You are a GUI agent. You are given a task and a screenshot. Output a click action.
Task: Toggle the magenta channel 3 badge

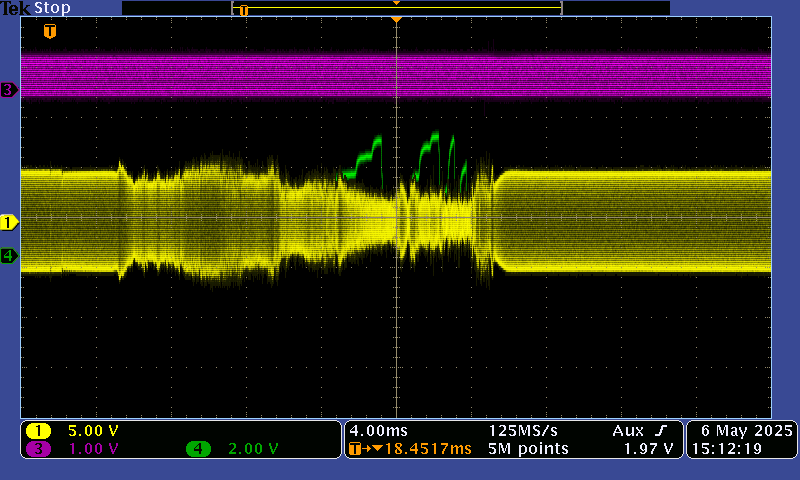tap(38, 449)
